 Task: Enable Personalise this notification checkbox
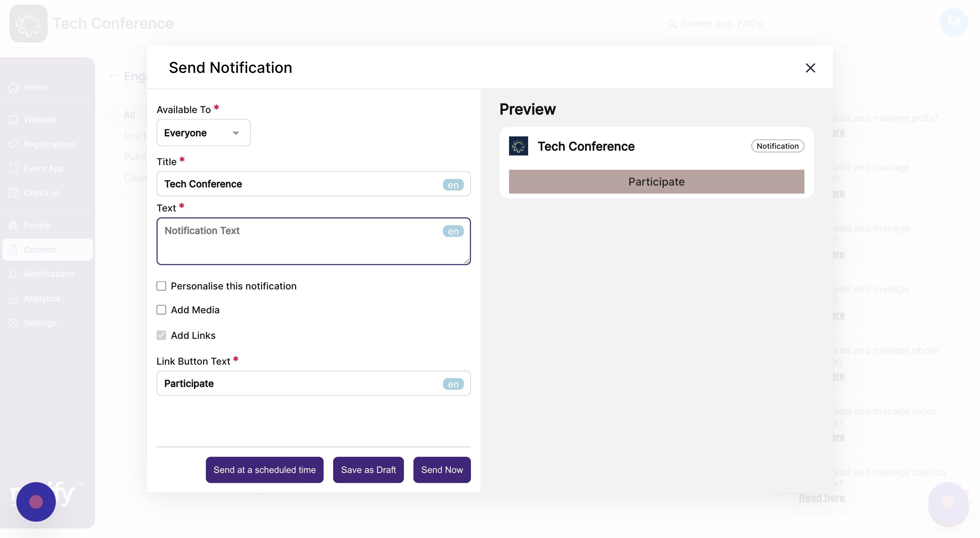pos(161,286)
